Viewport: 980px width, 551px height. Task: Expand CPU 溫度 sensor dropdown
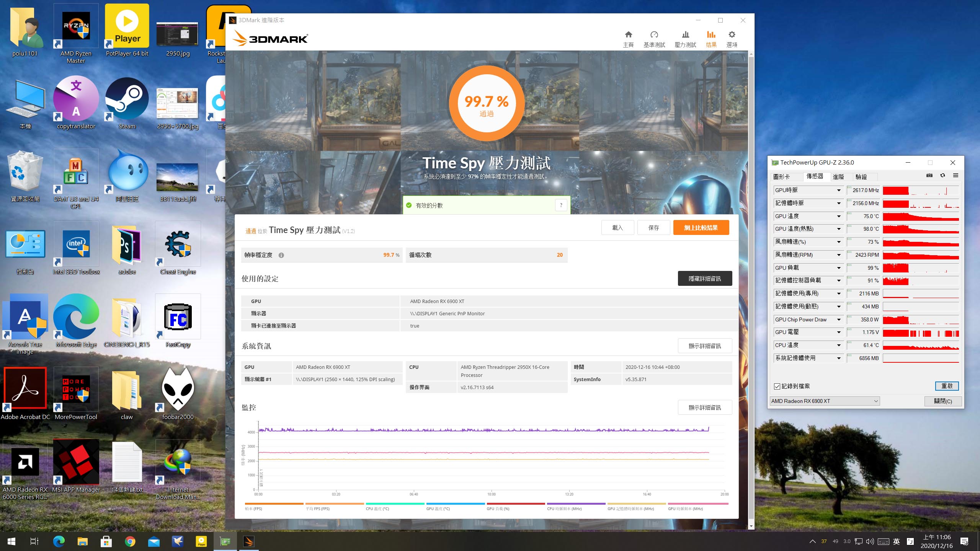(x=839, y=345)
